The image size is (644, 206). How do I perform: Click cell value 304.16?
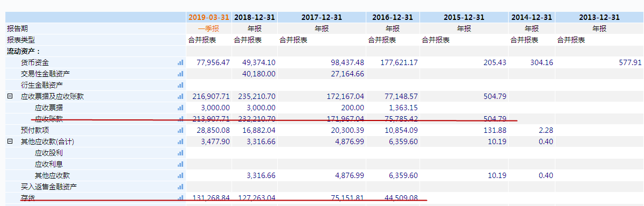click(541, 62)
